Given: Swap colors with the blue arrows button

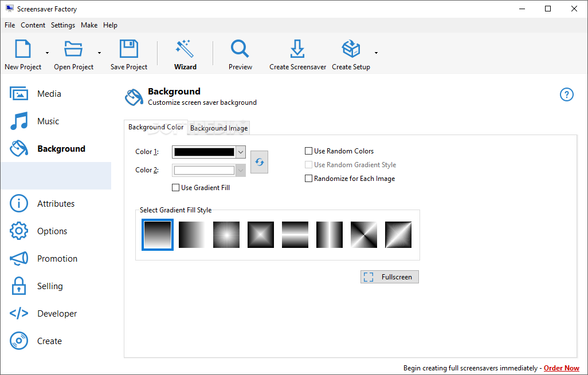Looking at the screenshot, I should (x=259, y=162).
